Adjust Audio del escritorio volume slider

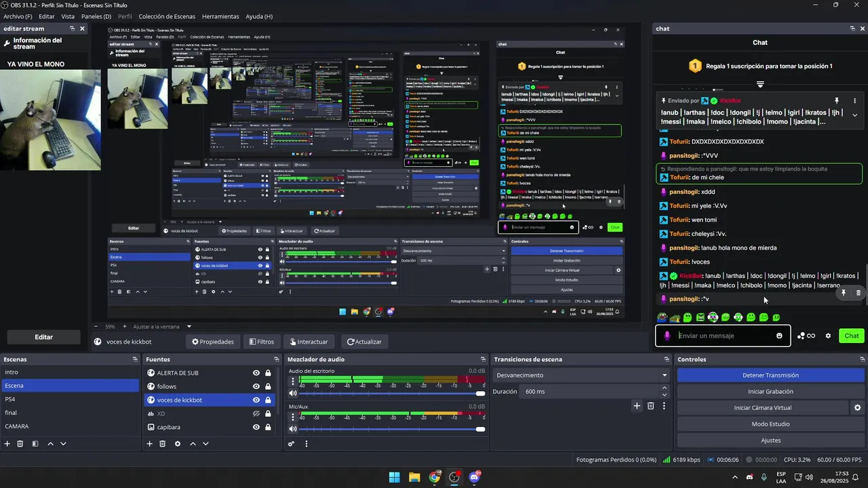(x=392, y=393)
